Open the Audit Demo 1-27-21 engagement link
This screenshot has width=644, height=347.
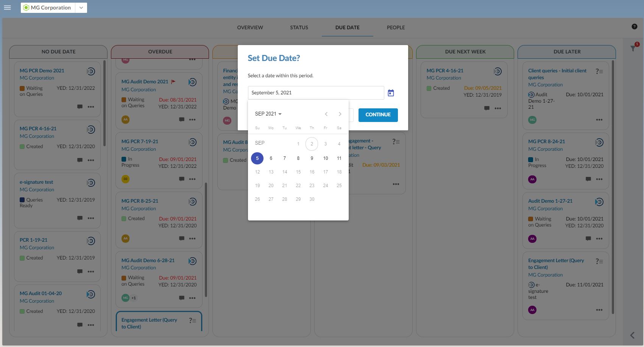tap(550, 201)
